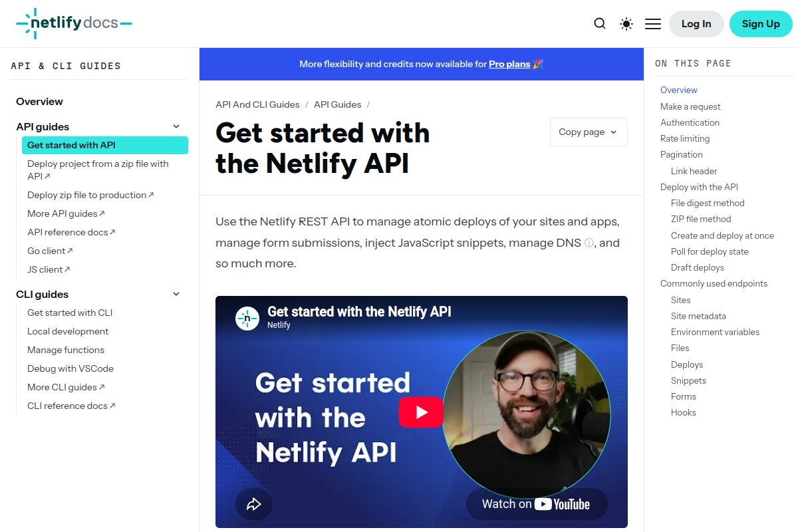Jump to Rate limiting section
The width and height of the screenshot is (798, 532).
tap(685, 138)
